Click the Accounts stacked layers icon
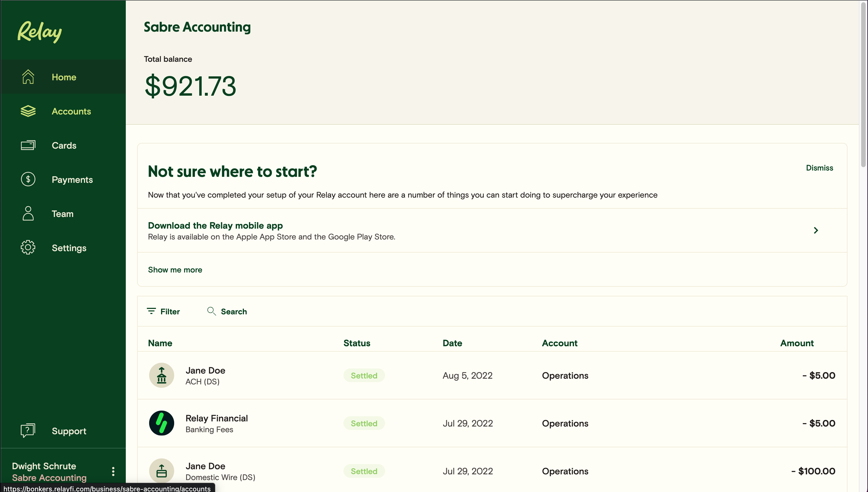This screenshot has width=868, height=492. (x=28, y=111)
